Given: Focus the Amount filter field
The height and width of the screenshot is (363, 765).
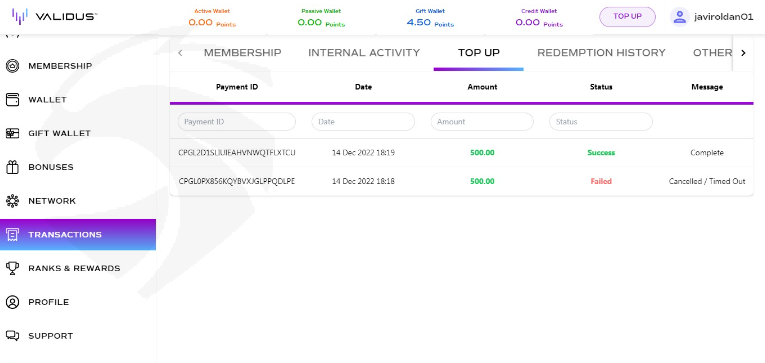Looking at the screenshot, I should (482, 121).
